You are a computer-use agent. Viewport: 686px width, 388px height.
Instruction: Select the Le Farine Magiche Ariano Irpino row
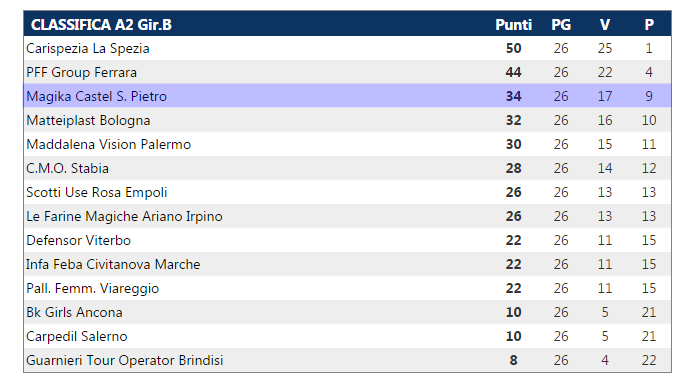point(347,216)
